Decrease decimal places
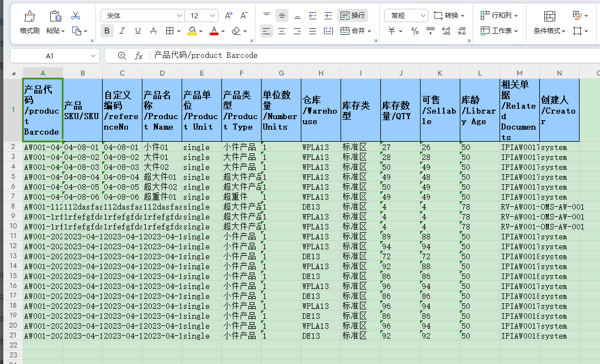This screenshot has width=600, height=364. click(462, 31)
